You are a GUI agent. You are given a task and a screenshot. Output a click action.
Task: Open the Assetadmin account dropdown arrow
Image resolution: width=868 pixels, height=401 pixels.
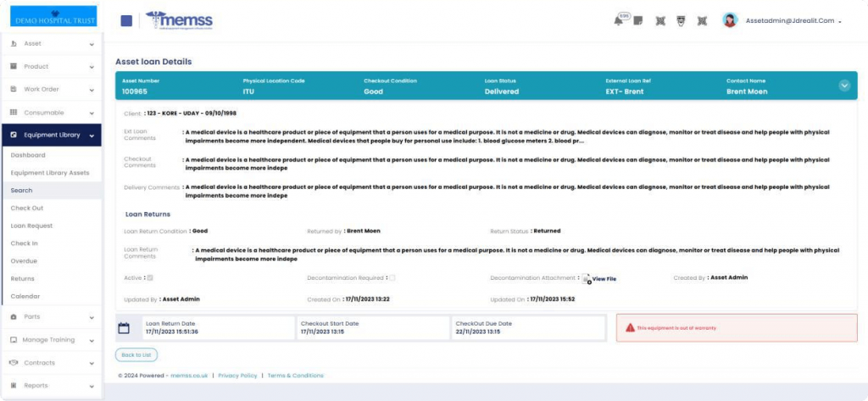(840, 21)
